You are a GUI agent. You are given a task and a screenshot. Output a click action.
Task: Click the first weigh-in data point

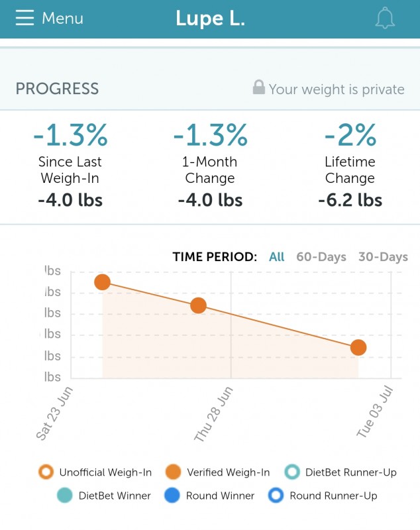102,282
